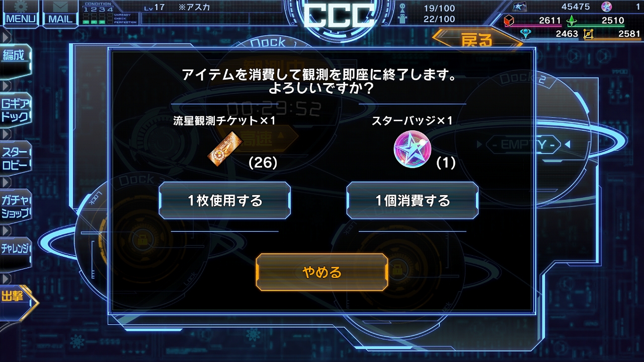Click the left arrow beside EMPTY dock
Image resolution: width=644 pixels, height=362 pixels.
point(479,145)
